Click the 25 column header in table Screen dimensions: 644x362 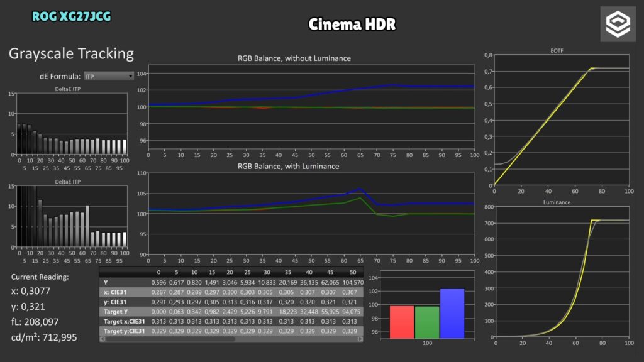[x=247, y=273]
